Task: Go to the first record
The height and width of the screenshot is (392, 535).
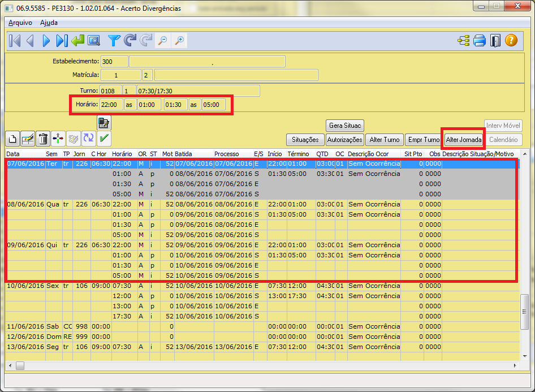Action: (x=15, y=41)
